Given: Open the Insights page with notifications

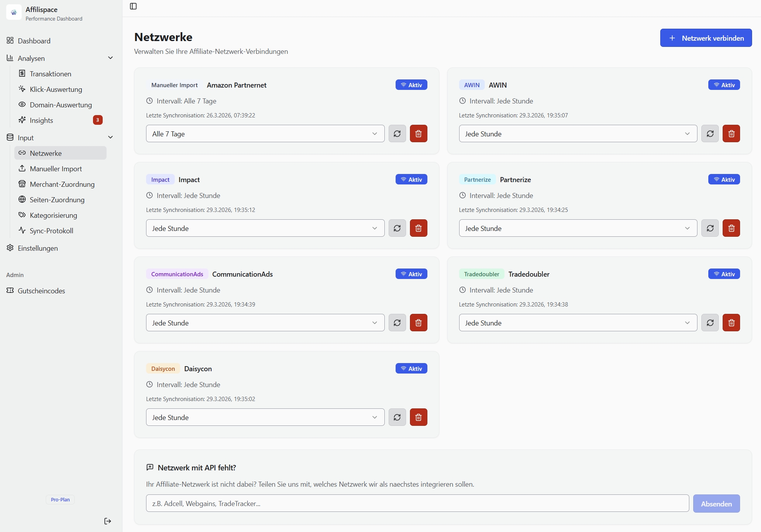Looking at the screenshot, I should pos(41,120).
